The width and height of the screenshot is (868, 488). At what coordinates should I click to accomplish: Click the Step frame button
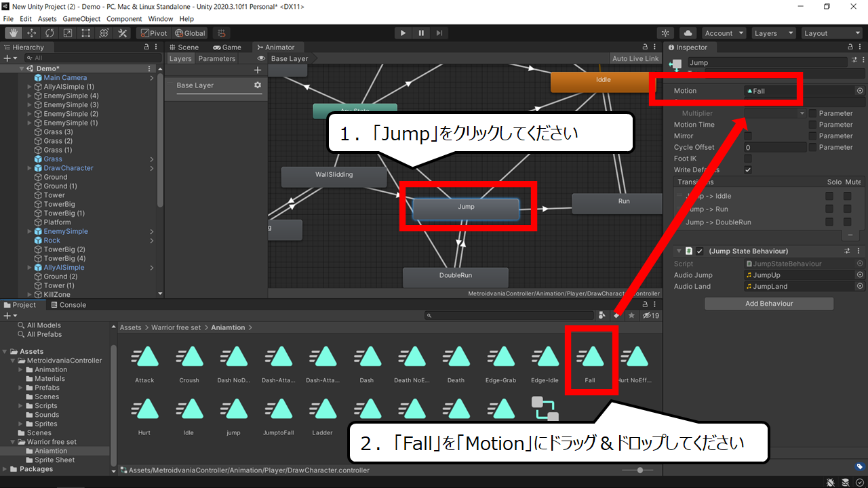439,33
